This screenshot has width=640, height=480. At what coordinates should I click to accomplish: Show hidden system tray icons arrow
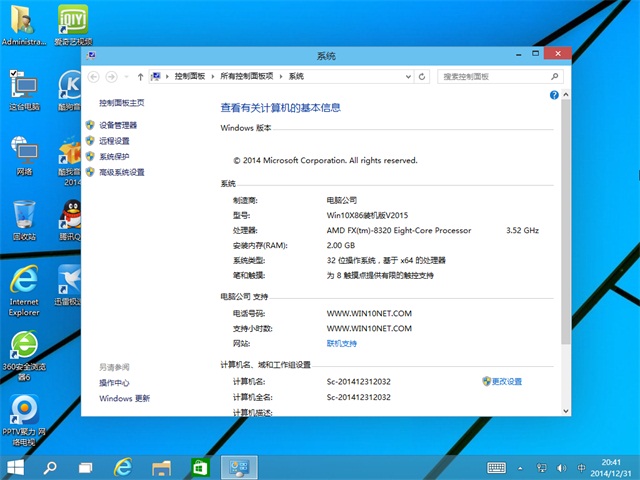[521, 468]
